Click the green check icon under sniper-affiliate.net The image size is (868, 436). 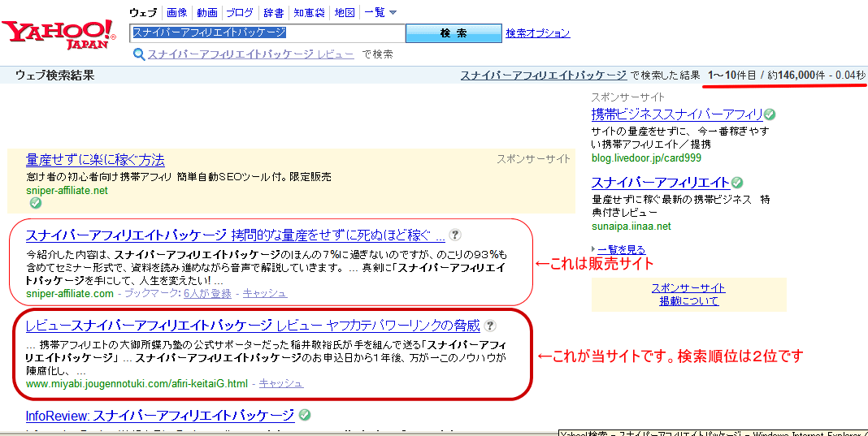click(x=36, y=204)
